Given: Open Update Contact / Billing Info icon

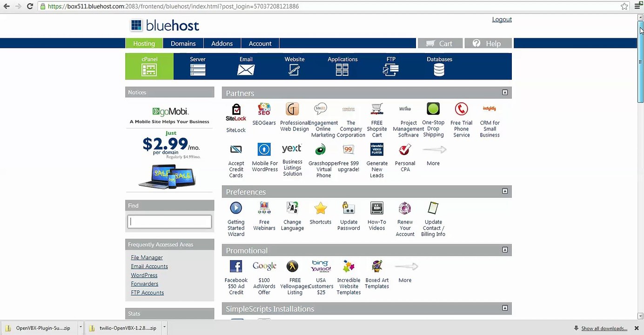Looking at the screenshot, I should (433, 208).
